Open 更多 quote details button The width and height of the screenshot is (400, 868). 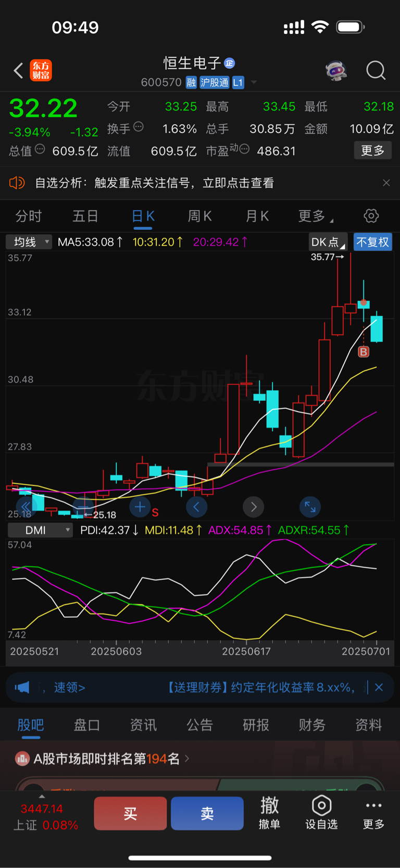click(373, 151)
